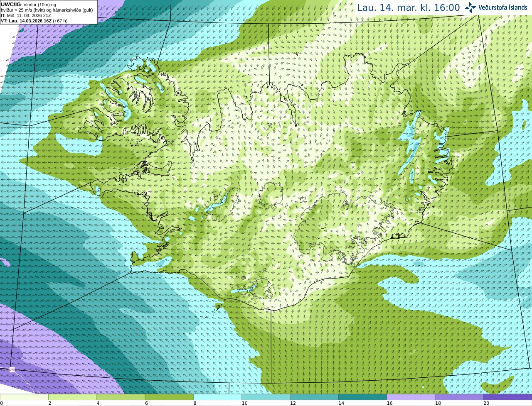Click the 25 contour label on the map

pos(12,369)
